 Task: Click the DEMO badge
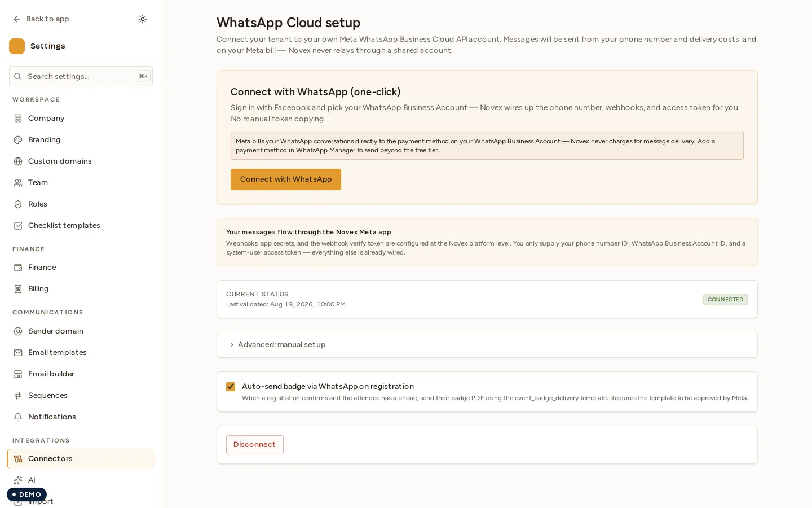[27, 494]
